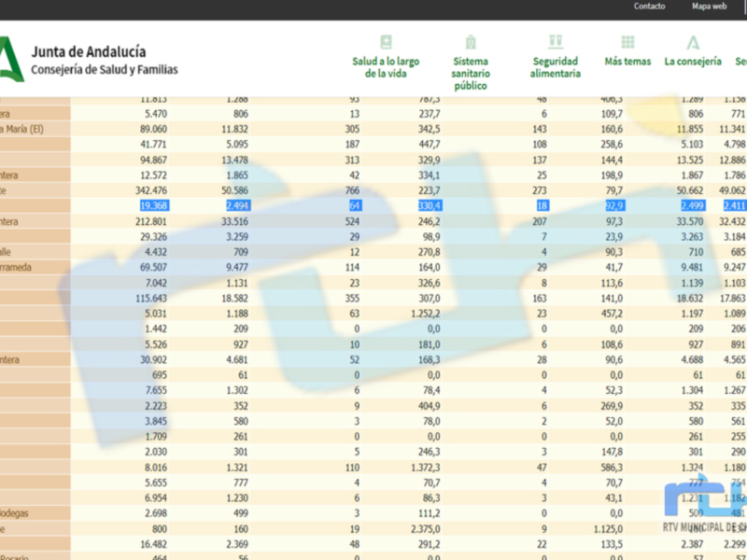Select the rate value 1.252,2
Image resolution: width=747 pixels, height=560 pixels.
pyautogui.click(x=426, y=314)
